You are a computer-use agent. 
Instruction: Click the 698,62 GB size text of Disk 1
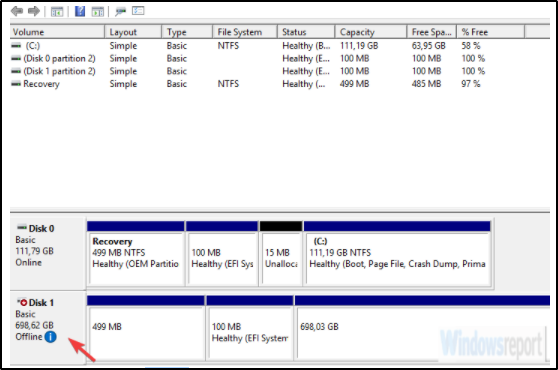point(35,325)
